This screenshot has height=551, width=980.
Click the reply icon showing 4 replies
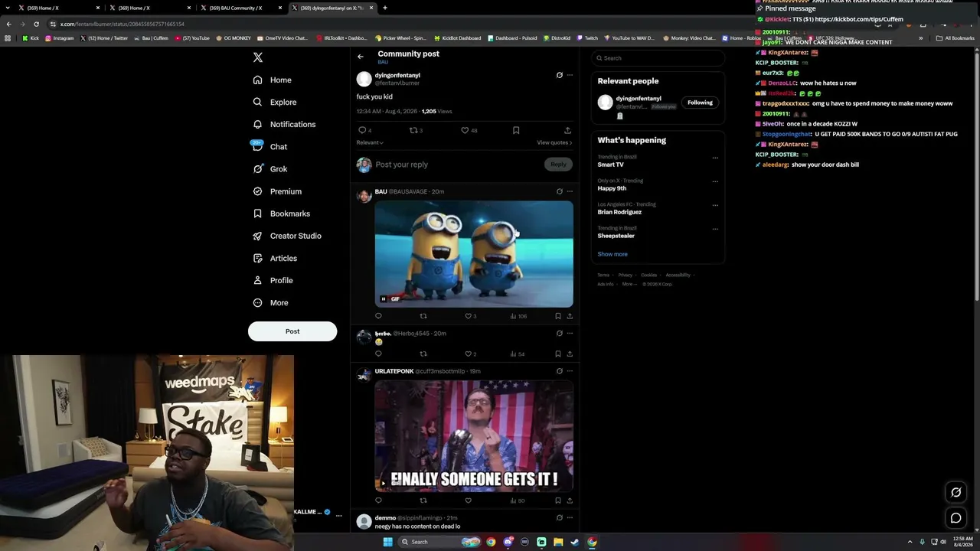coord(364,130)
